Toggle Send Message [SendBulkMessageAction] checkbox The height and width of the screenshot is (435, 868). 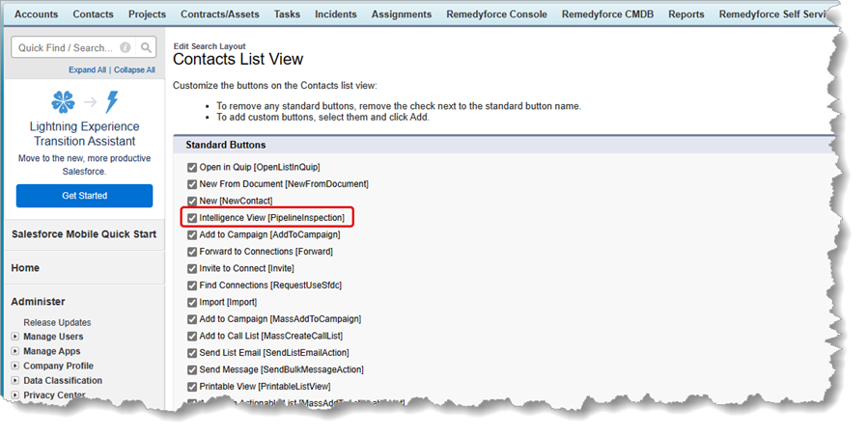click(192, 369)
